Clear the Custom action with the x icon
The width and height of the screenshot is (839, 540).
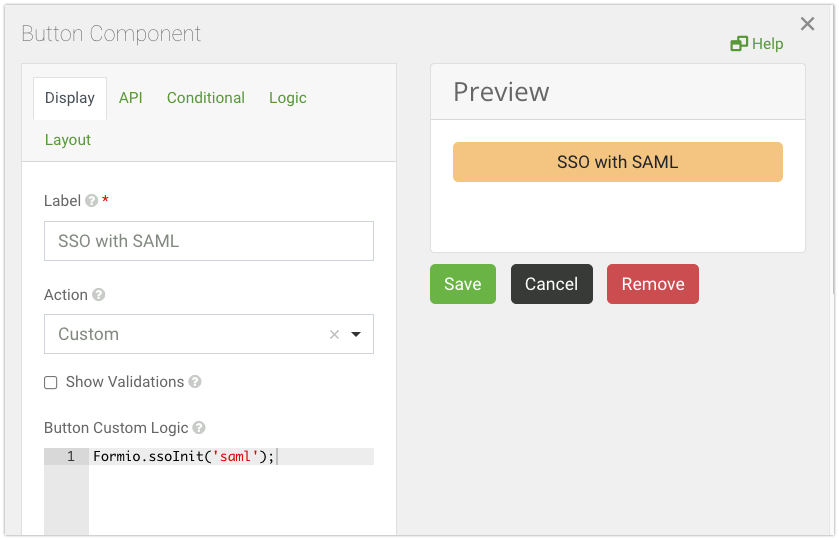point(334,335)
